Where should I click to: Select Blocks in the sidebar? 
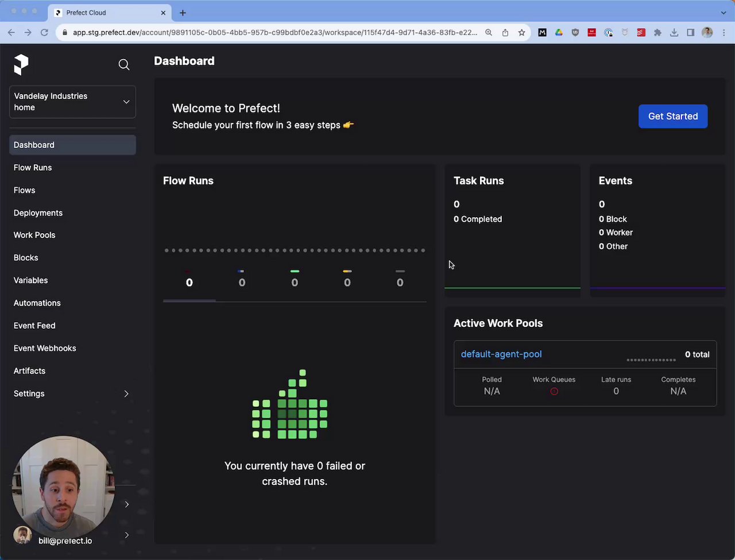click(26, 258)
